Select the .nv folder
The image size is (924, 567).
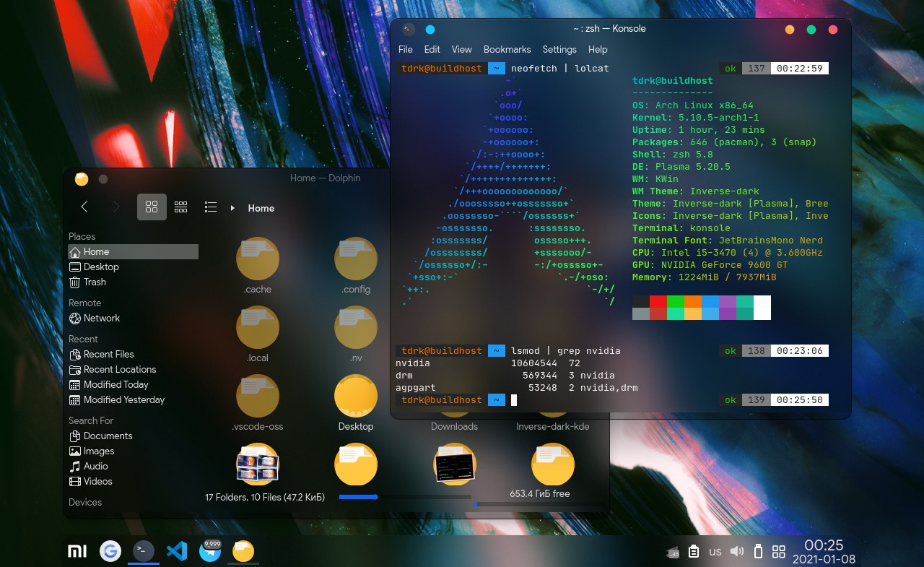[x=356, y=327]
